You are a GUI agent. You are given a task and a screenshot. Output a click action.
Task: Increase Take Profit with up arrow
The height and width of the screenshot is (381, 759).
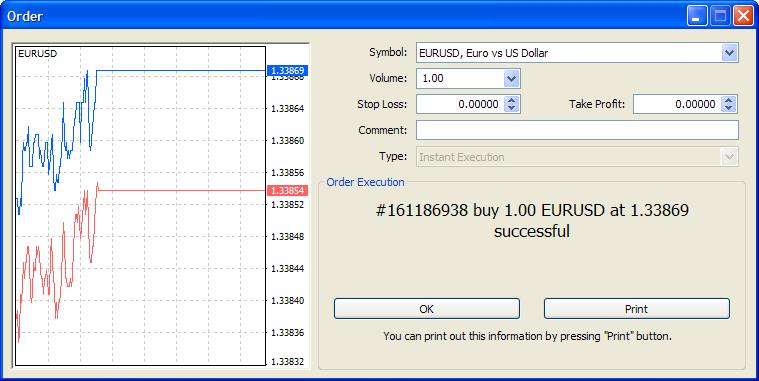tap(729, 100)
